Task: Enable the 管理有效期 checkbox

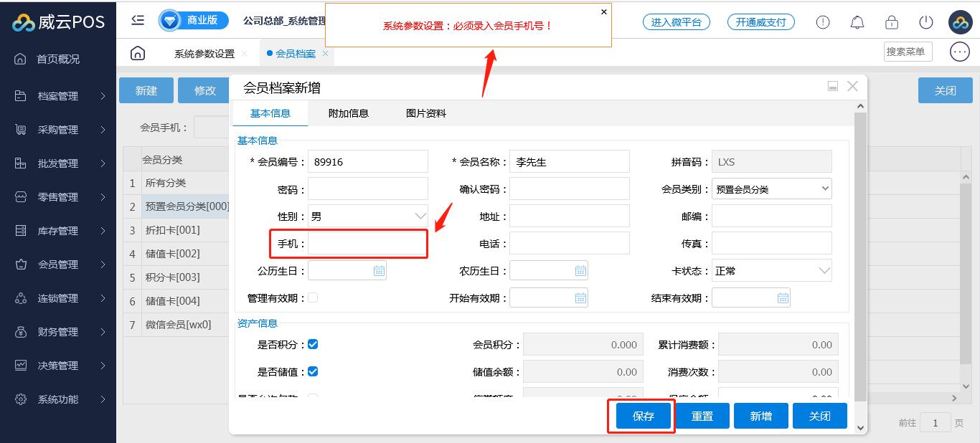Action: point(313,298)
